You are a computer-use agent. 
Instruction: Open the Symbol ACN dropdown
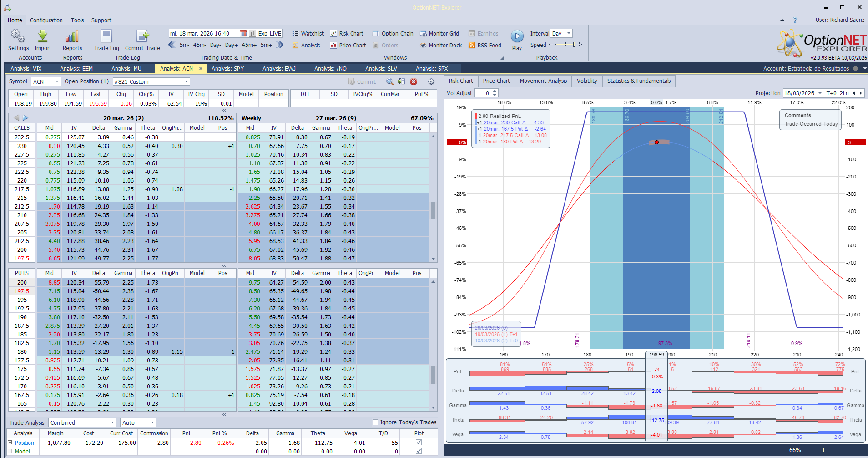click(57, 81)
